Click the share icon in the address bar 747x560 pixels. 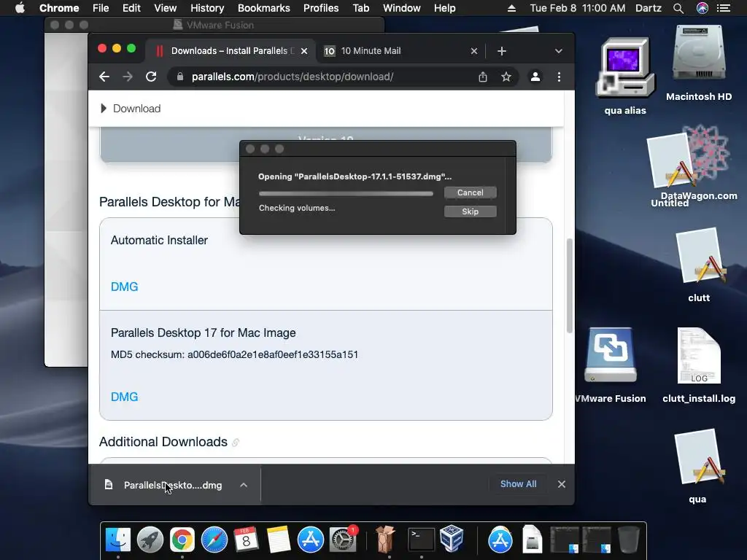(x=483, y=77)
